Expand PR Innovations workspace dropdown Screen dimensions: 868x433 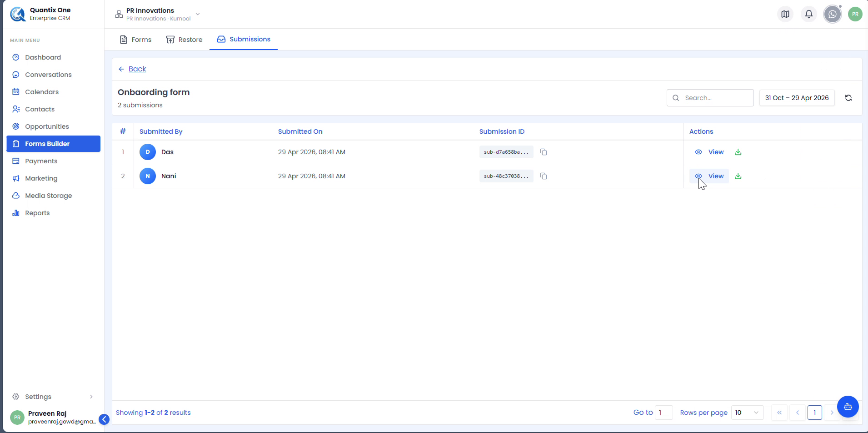157,14
